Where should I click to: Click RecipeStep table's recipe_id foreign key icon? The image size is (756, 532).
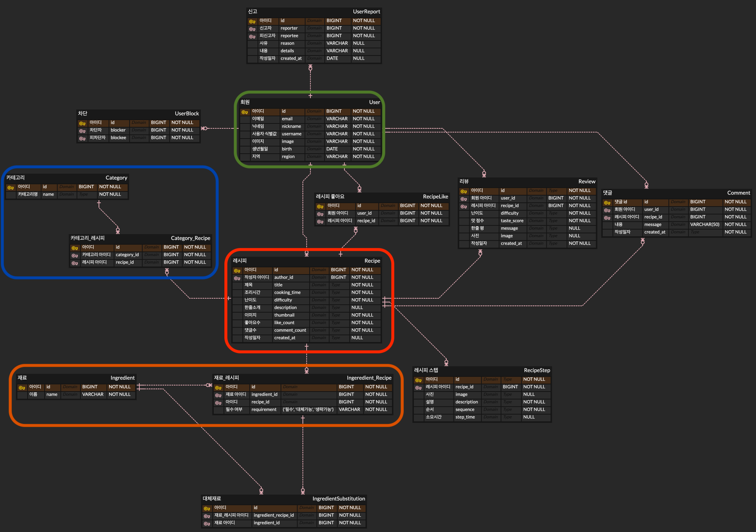[x=418, y=388]
